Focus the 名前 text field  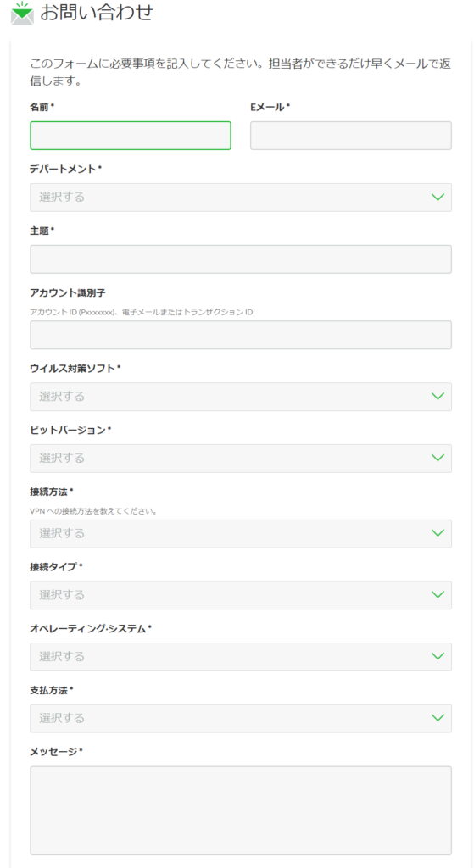pos(130,136)
